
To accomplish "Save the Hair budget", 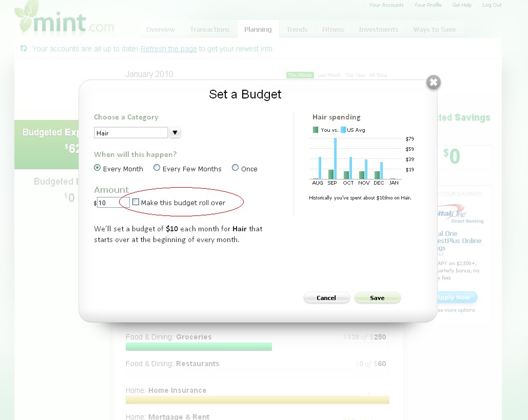I will tap(377, 298).
